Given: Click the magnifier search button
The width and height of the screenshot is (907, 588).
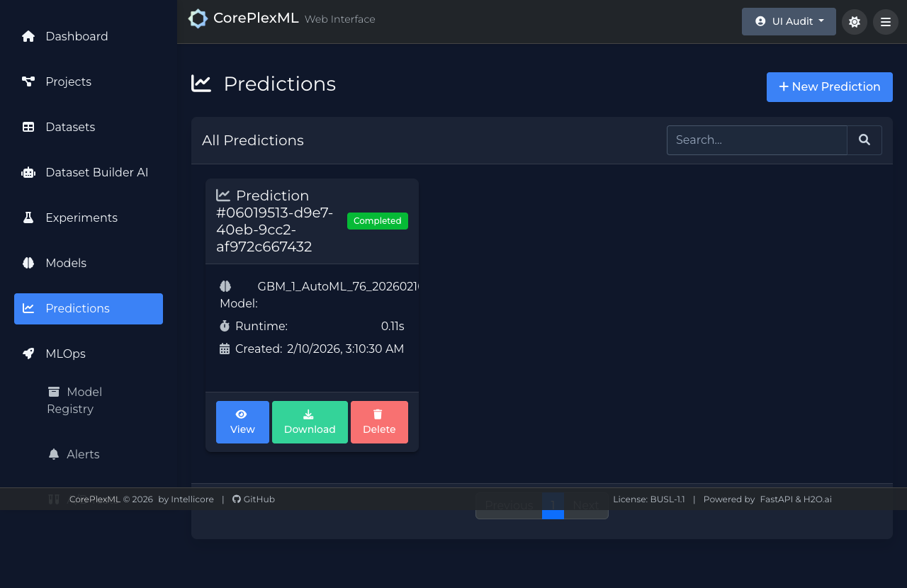Looking at the screenshot, I should pyautogui.click(x=864, y=140).
